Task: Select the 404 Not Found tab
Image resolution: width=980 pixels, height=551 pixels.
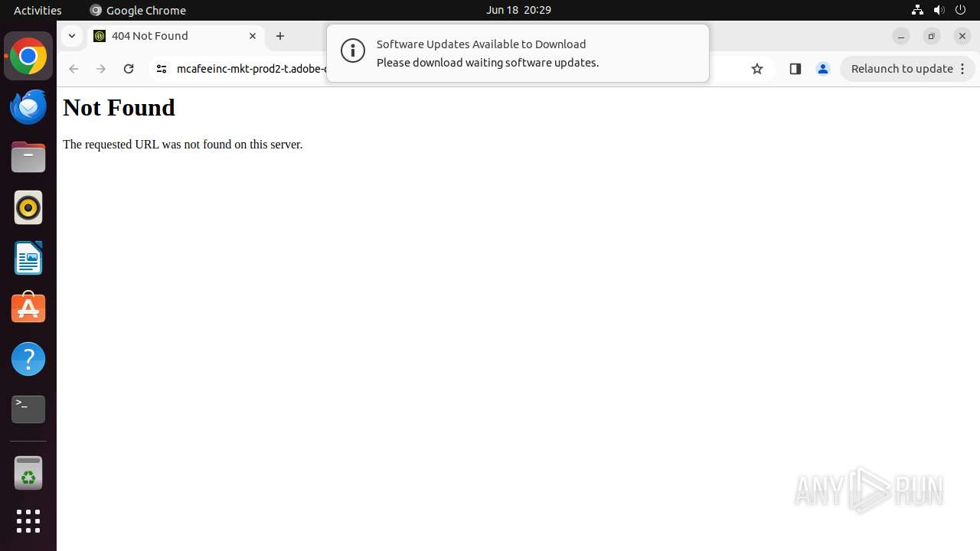Action: 175,36
